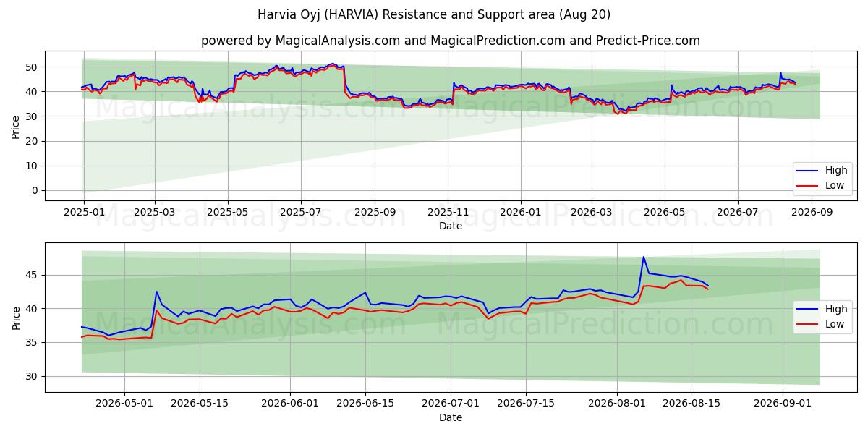Click the '2025-01' date tick on upper chart

[84, 212]
